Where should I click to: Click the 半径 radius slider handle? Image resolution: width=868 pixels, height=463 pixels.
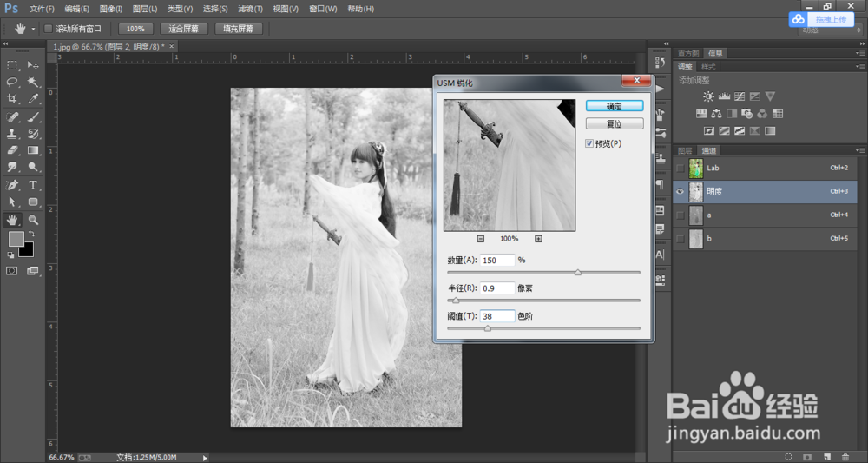[457, 301]
